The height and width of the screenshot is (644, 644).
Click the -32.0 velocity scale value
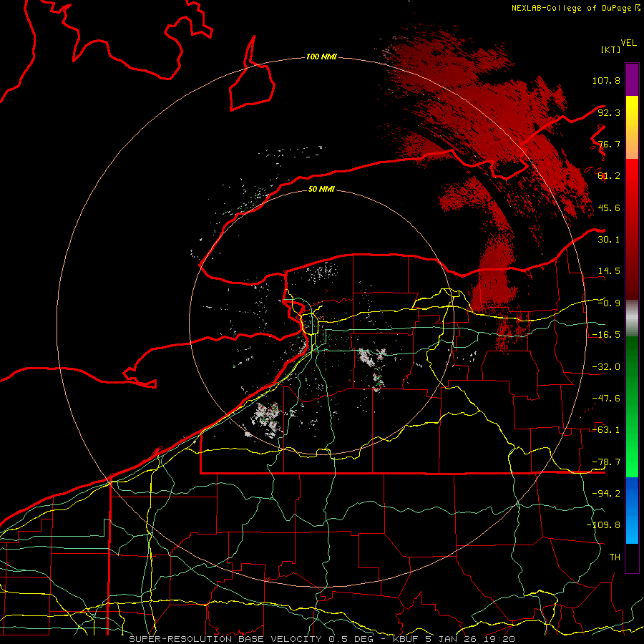(606, 367)
